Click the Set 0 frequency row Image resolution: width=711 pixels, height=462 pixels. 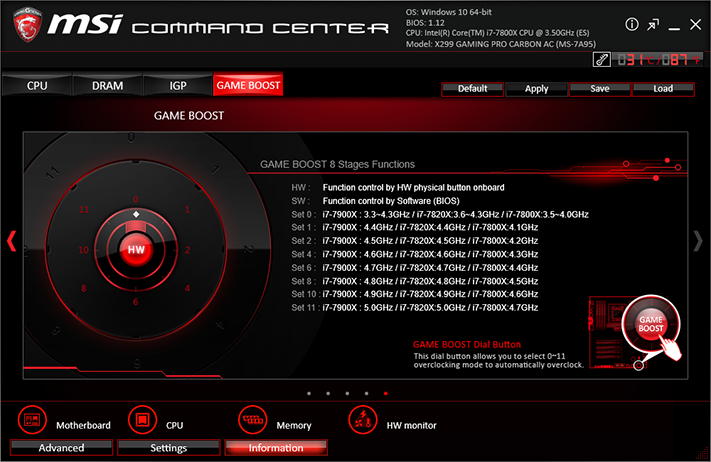point(440,214)
